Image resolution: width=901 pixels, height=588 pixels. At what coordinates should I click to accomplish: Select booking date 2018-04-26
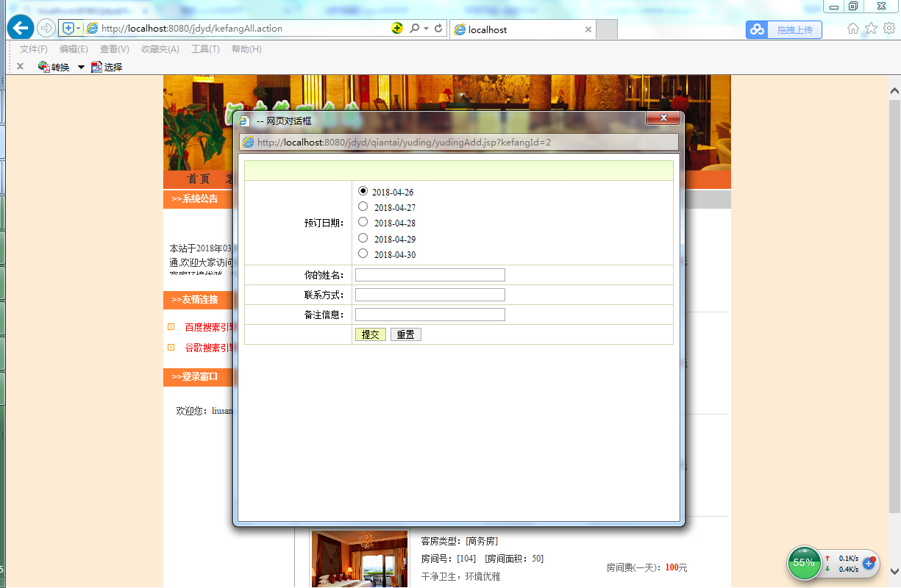point(363,190)
